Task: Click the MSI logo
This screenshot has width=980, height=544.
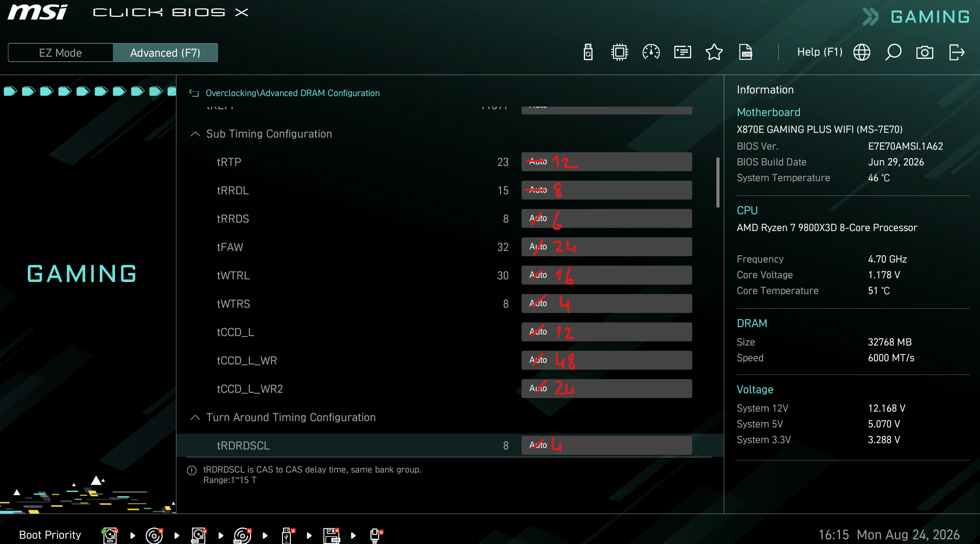Action: 37,12
